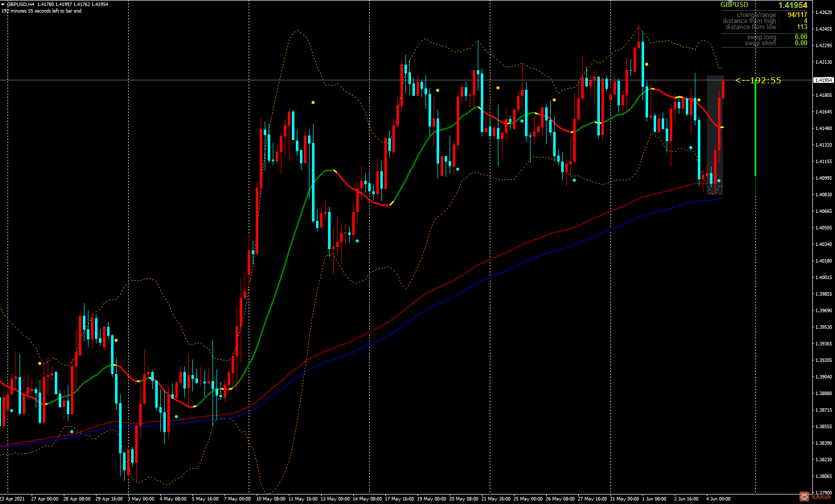
Task: Select the yellow "<--192:55" arrow annotation
Action: point(759,81)
